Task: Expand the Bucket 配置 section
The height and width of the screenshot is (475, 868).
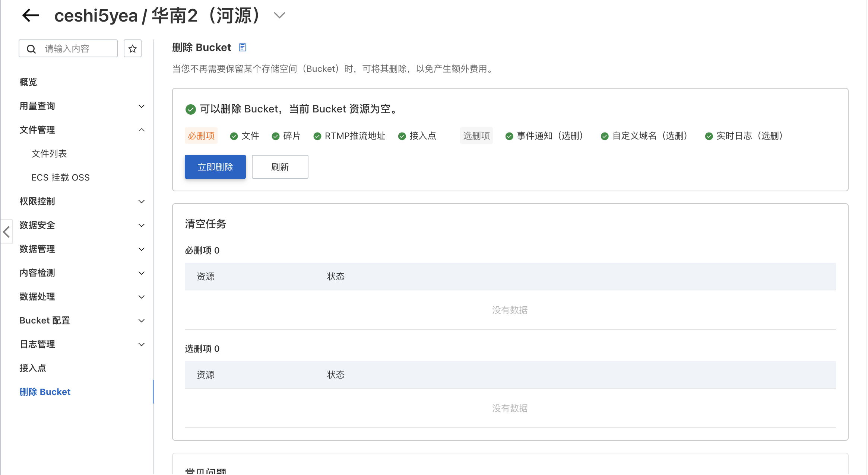Action: coord(141,321)
